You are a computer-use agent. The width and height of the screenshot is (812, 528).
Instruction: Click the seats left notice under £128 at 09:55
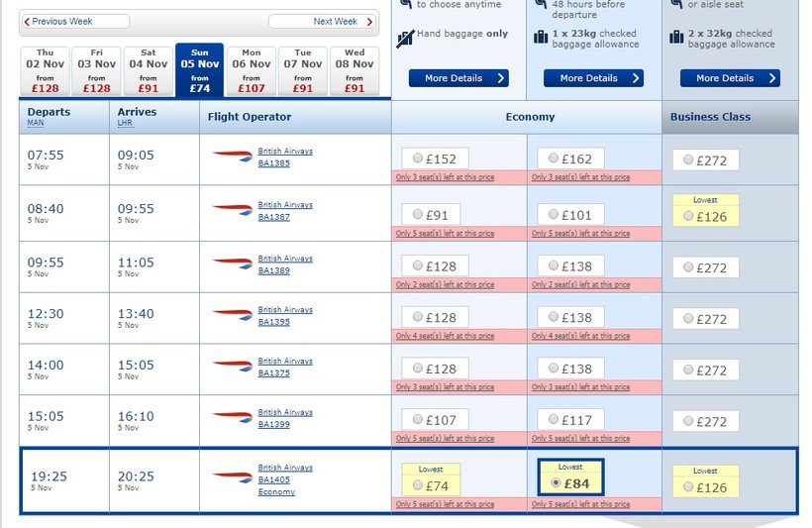445,284
